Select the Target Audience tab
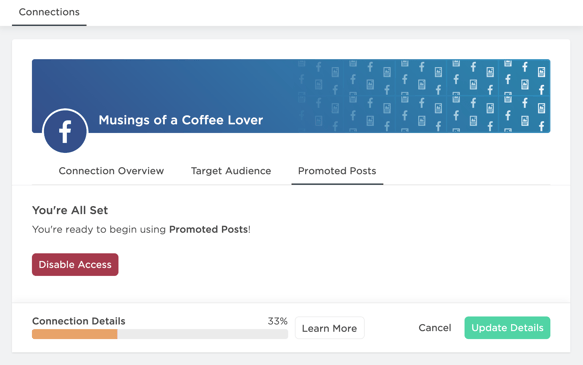583x365 pixels. tap(231, 171)
